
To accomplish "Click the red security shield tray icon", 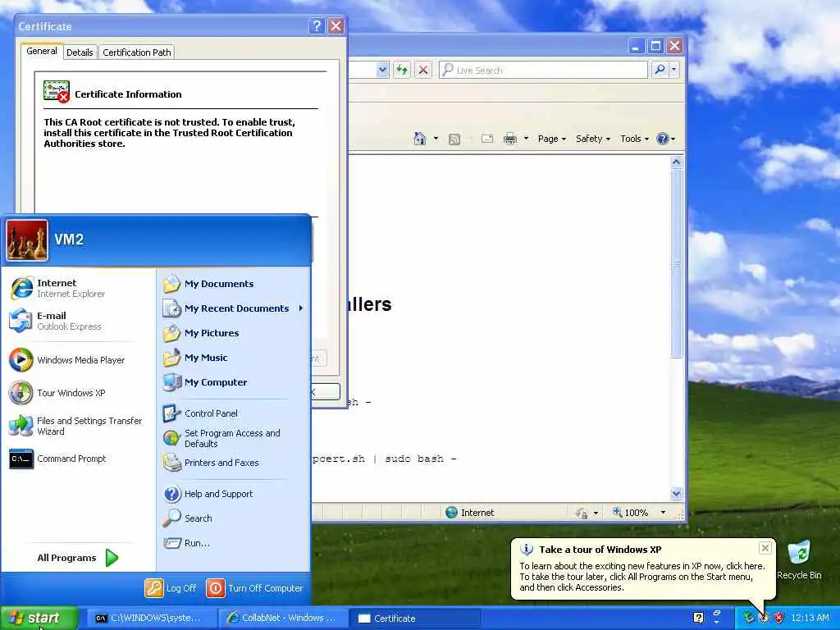I will coord(778,618).
